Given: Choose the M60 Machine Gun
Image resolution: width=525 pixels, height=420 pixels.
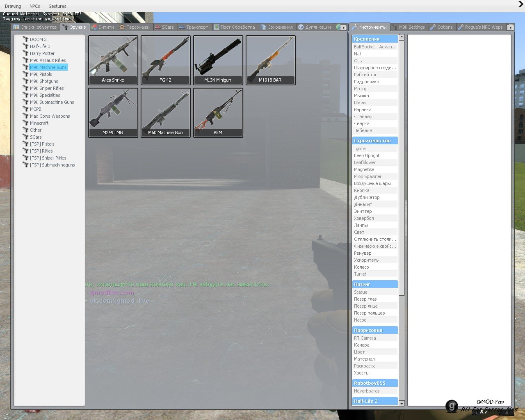Looking at the screenshot, I should tap(166, 113).
